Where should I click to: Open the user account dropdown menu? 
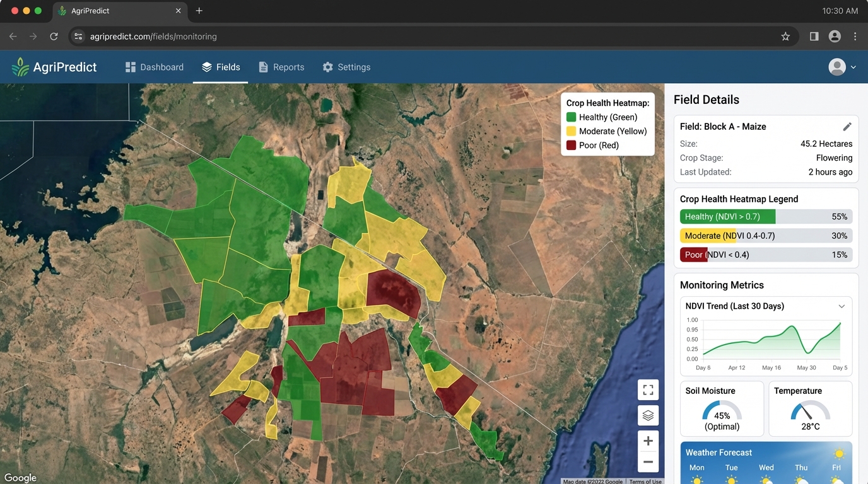point(842,67)
